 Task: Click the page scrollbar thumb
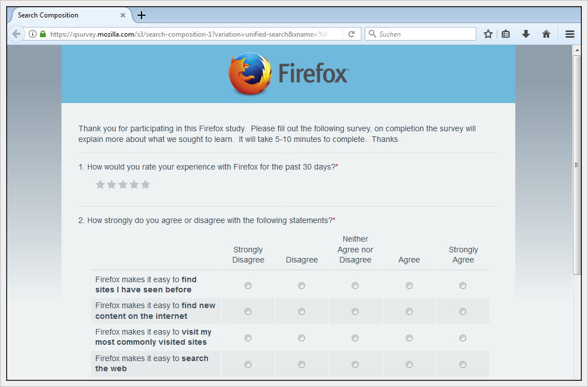(577, 165)
